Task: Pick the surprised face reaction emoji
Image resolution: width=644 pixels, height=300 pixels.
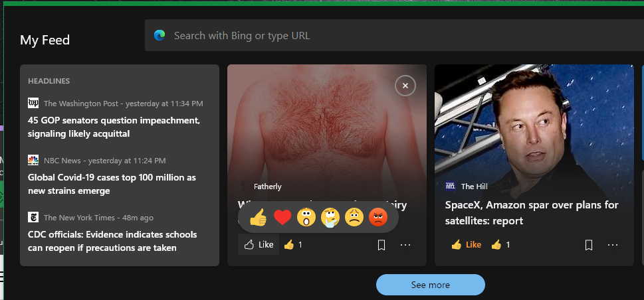Action: [306, 217]
